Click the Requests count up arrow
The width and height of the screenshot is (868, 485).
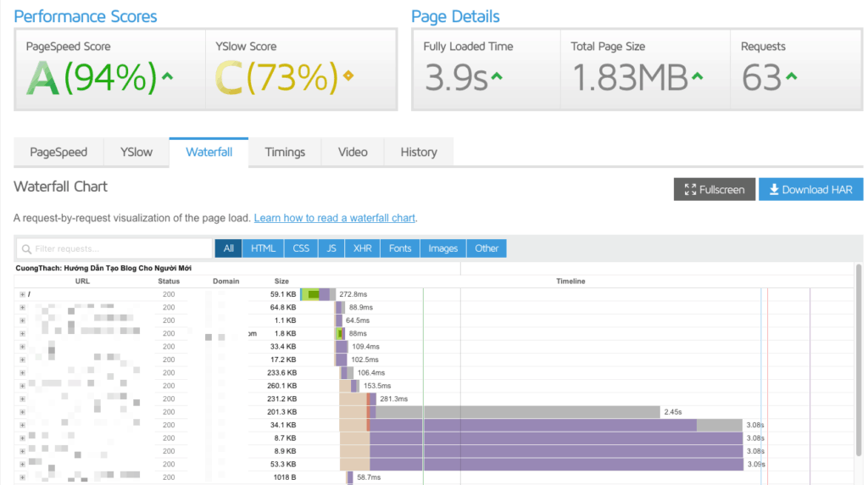point(792,76)
